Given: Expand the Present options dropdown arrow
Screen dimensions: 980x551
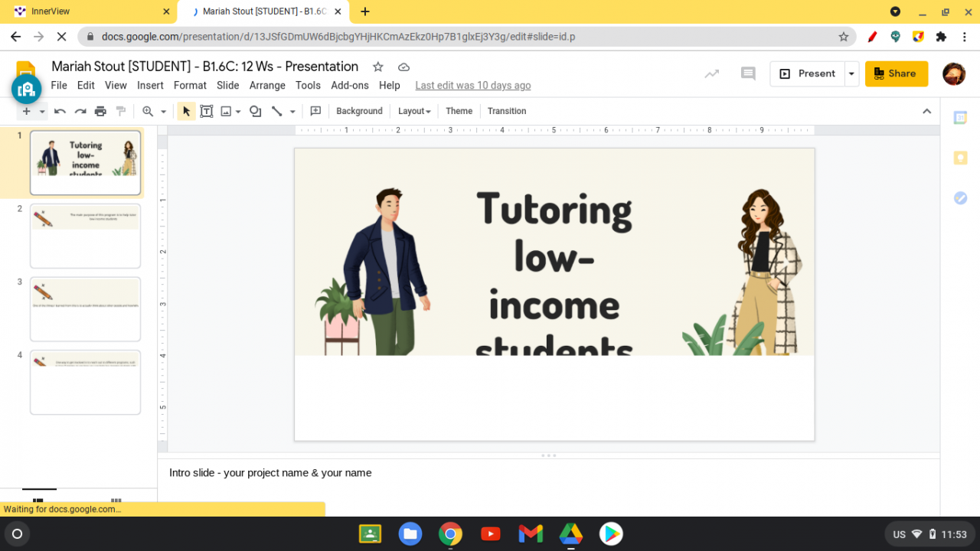Looking at the screenshot, I should point(851,73).
